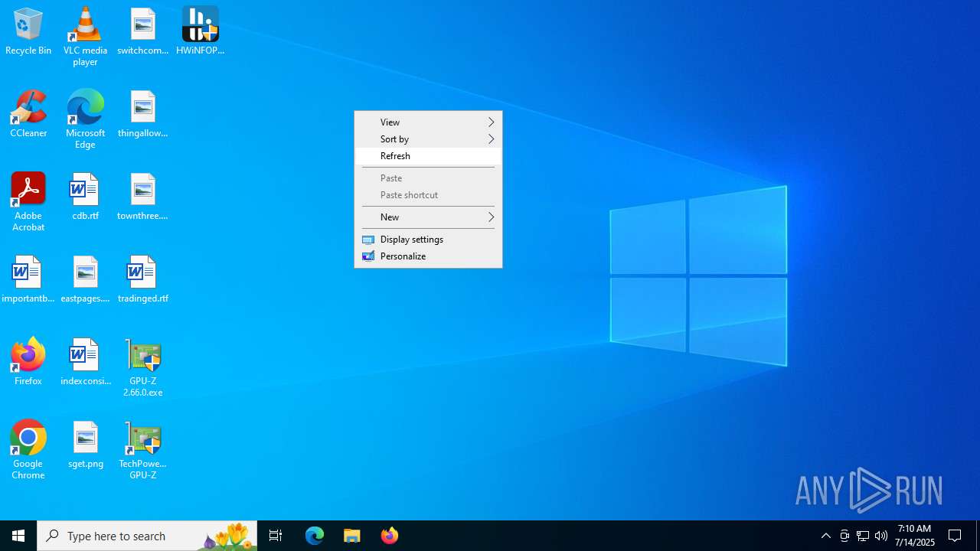
Task: Select the sget.png image file
Action: point(85,445)
